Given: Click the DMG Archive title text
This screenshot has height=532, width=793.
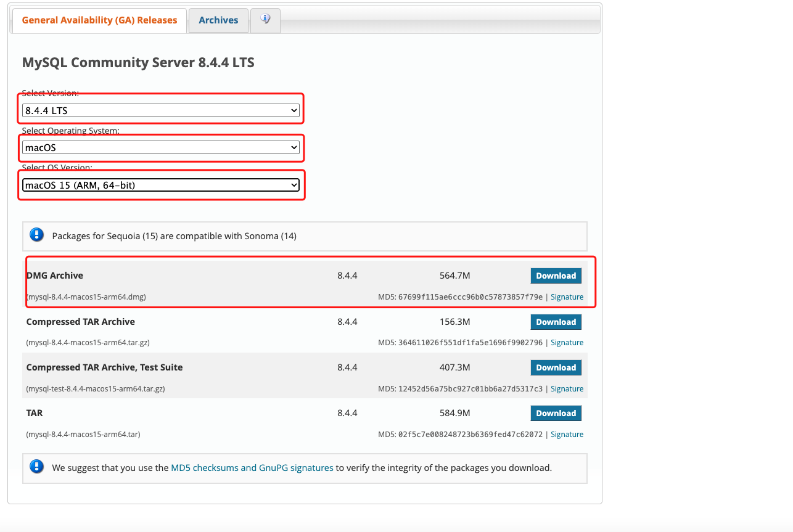Looking at the screenshot, I should pyautogui.click(x=55, y=276).
